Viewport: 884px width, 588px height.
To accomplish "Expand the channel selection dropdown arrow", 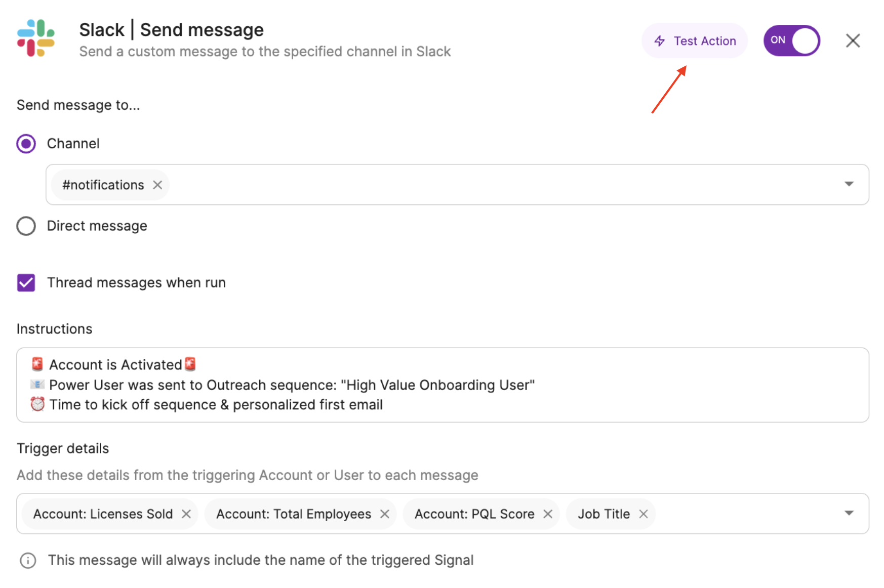I will click(849, 184).
